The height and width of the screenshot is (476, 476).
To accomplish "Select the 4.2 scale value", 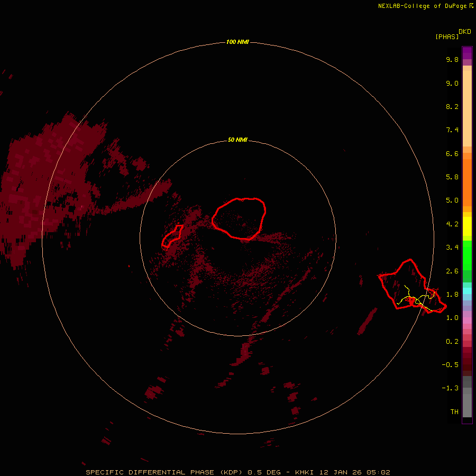I will tap(452, 224).
